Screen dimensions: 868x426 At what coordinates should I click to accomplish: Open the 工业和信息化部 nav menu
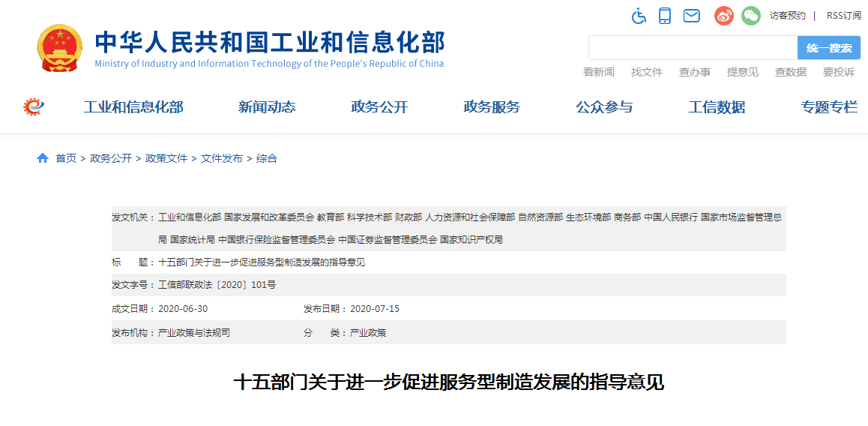(133, 107)
